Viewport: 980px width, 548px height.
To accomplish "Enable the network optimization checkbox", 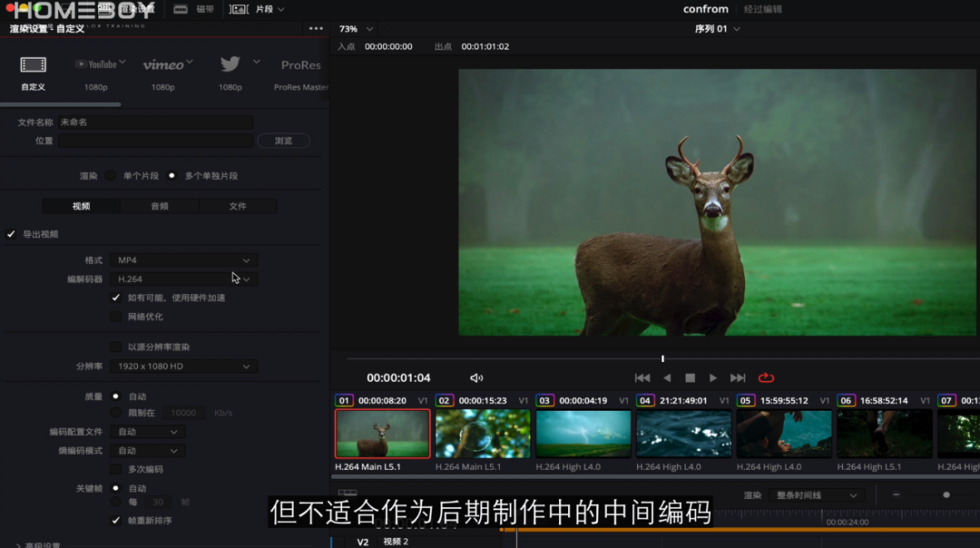I will (x=115, y=317).
